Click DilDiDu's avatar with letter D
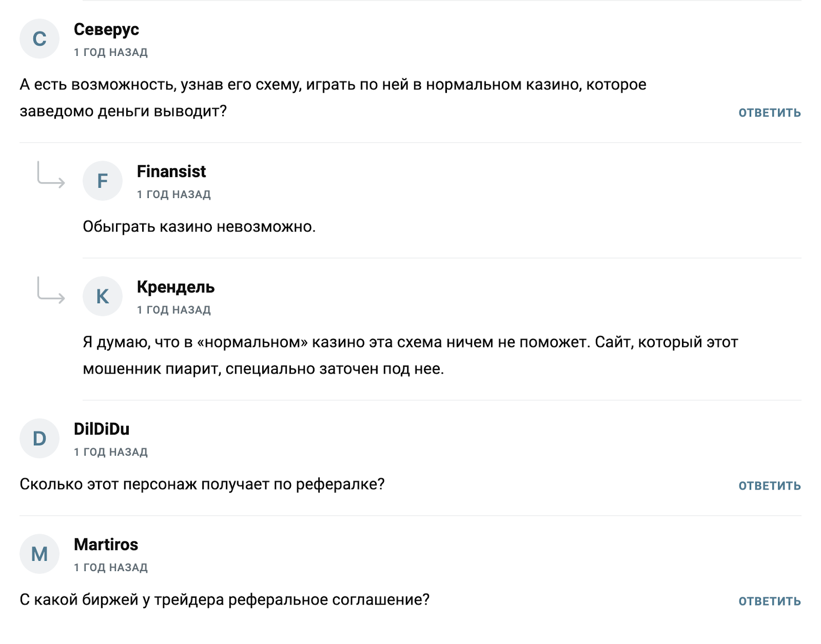The width and height of the screenshot is (821, 644). [39, 438]
